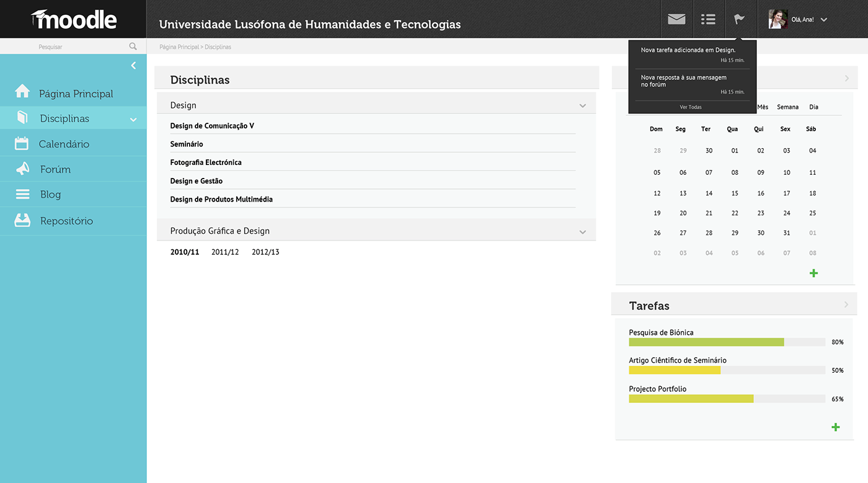The width and height of the screenshot is (868, 483).
Task: Select day 31 in calendar
Action: (x=787, y=233)
